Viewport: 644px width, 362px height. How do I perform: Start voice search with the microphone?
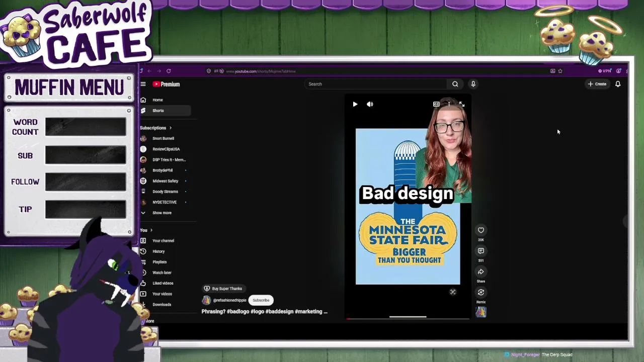point(473,84)
